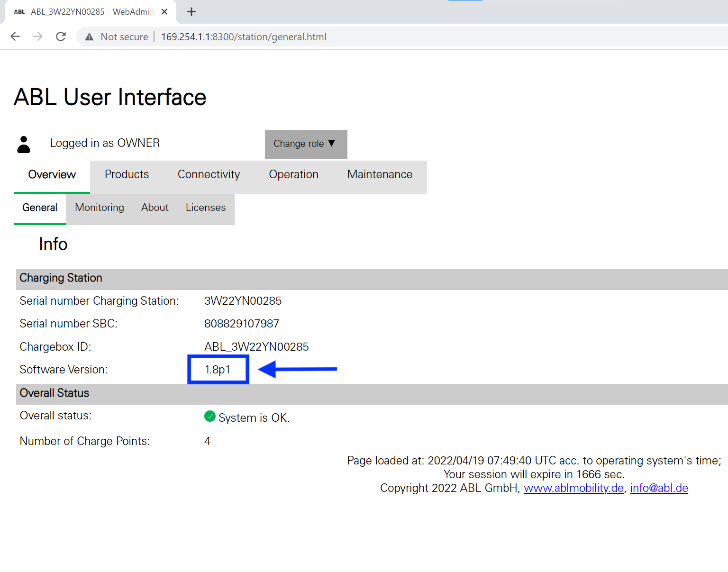
Task: Click the System is OK status text
Action: 254,418
